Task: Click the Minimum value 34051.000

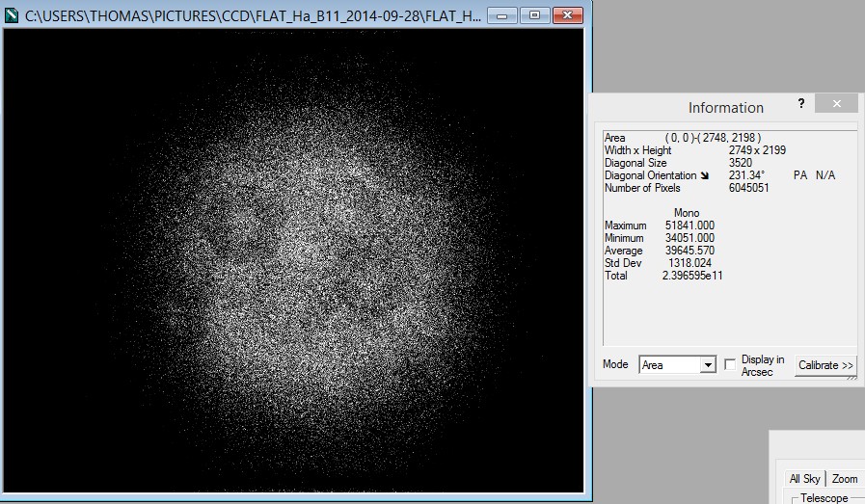Action: [689, 238]
